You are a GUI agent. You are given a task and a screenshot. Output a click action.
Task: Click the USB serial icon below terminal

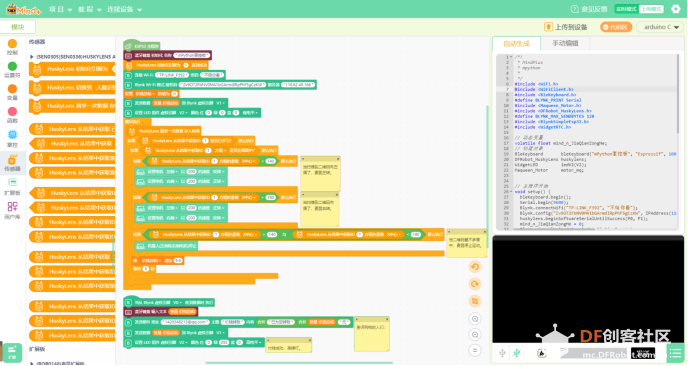(502, 352)
